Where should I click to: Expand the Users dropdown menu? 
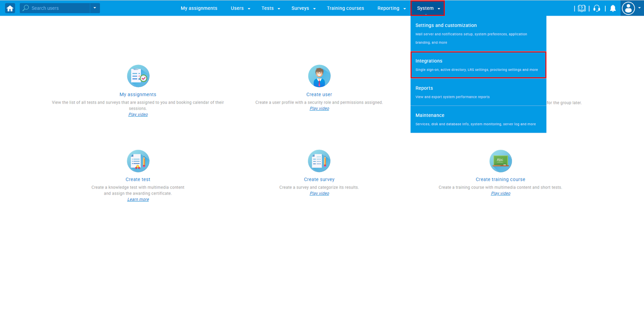240,8
